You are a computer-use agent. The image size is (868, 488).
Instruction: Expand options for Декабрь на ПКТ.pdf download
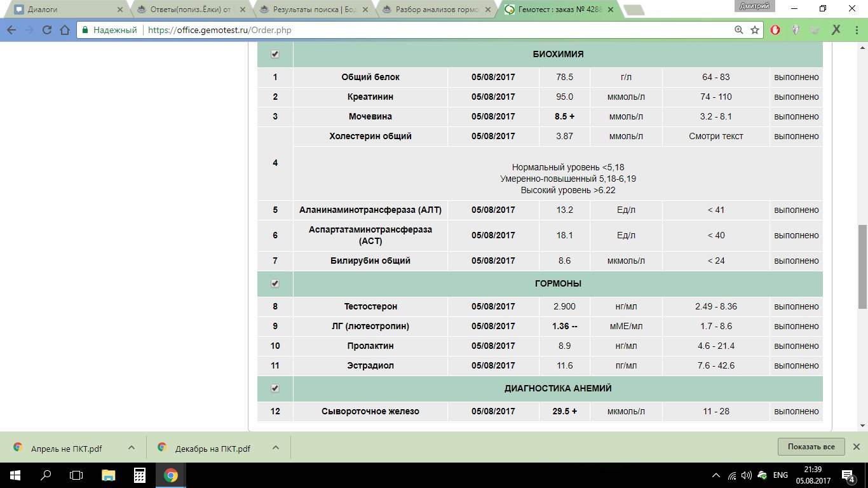[275, 447]
